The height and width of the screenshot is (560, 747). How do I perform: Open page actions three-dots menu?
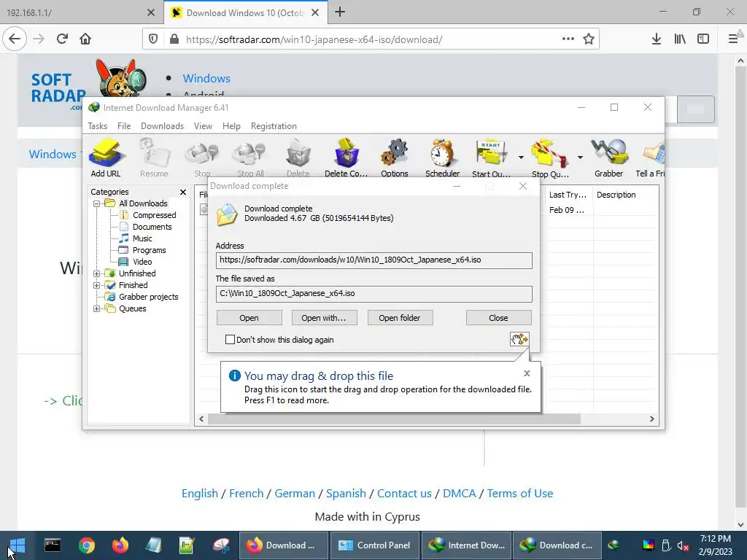[x=568, y=39]
